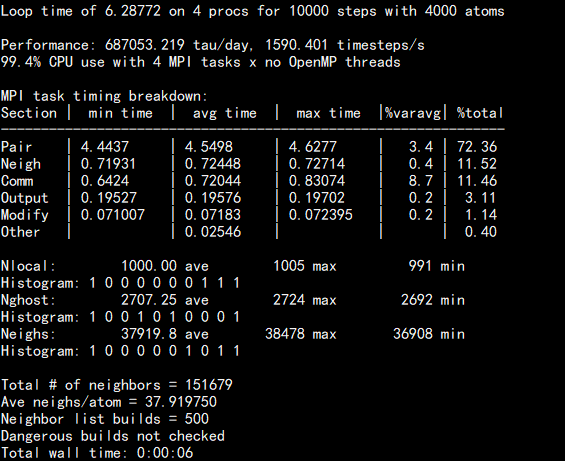Click the MPI task timing breakdown heading
Viewport: 565px width, 461px height.
click(104, 96)
